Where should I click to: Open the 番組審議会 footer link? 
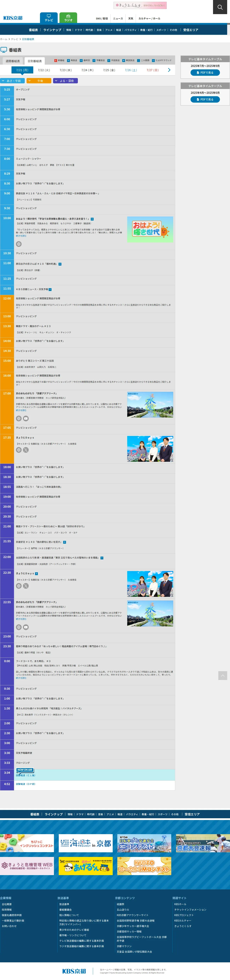coord(66,910)
